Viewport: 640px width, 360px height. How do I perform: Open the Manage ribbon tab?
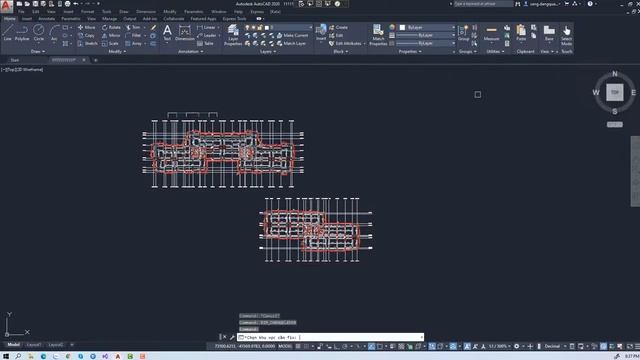(x=109, y=18)
